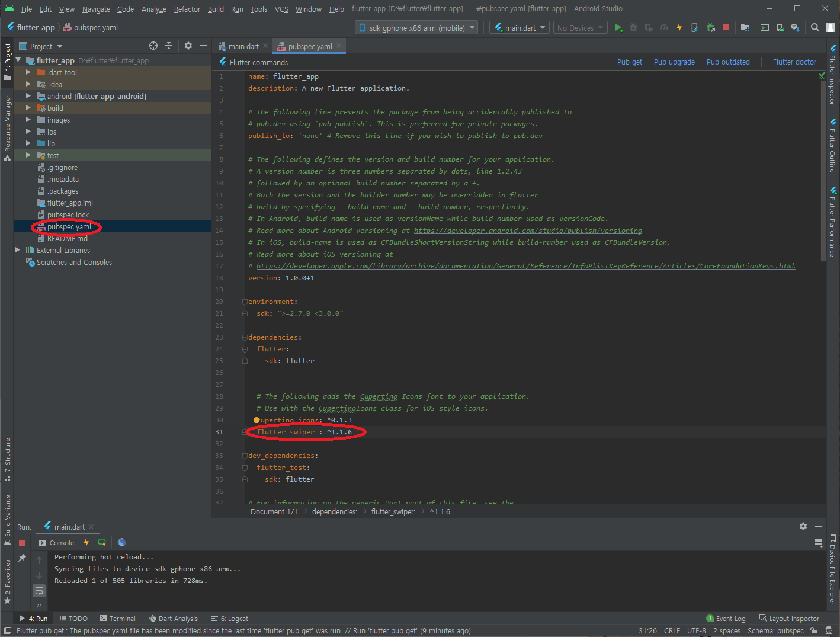
Task: Toggle tool window bars at bottom-left corner
Action: pyautogui.click(x=8, y=631)
